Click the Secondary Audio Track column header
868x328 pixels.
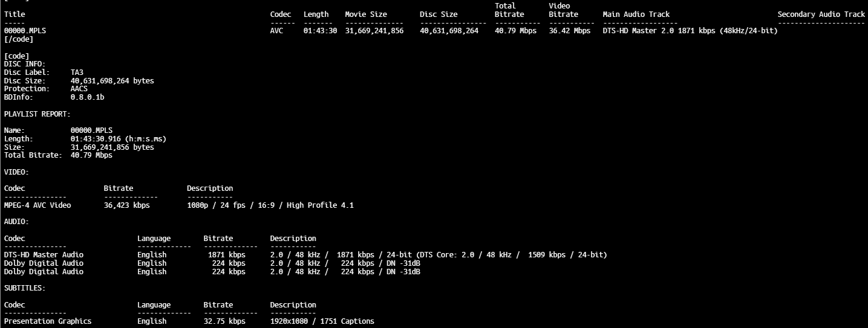click(x=821, y=14)
